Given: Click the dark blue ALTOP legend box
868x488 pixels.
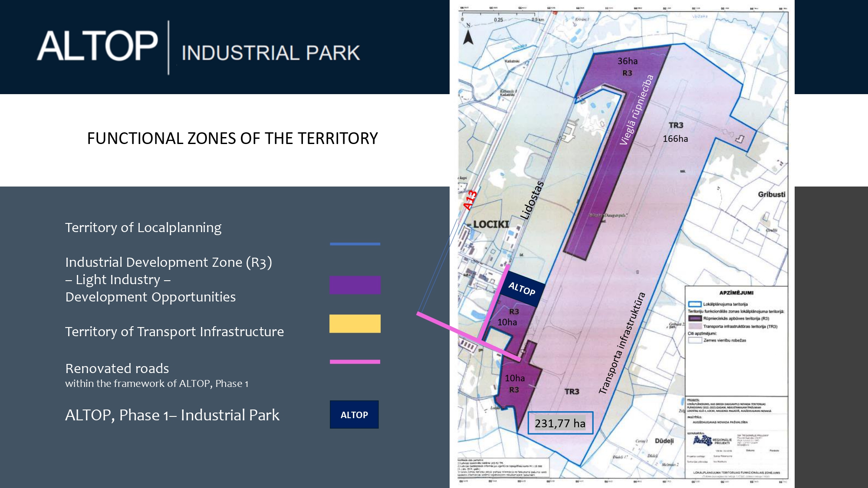Looking at the screenshot, I should [354, 415].
